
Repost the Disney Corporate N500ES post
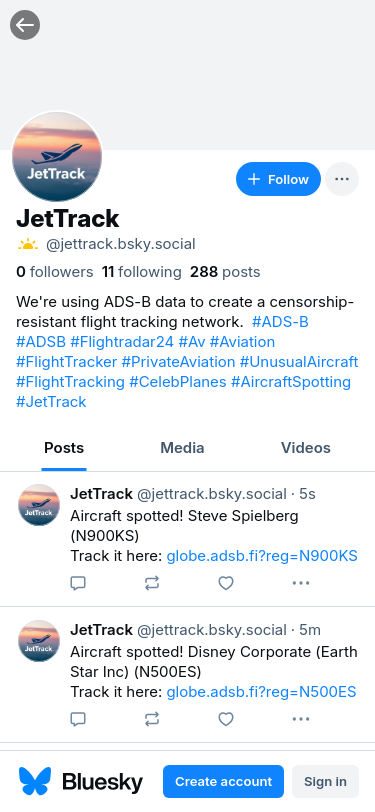coord(152,719)
